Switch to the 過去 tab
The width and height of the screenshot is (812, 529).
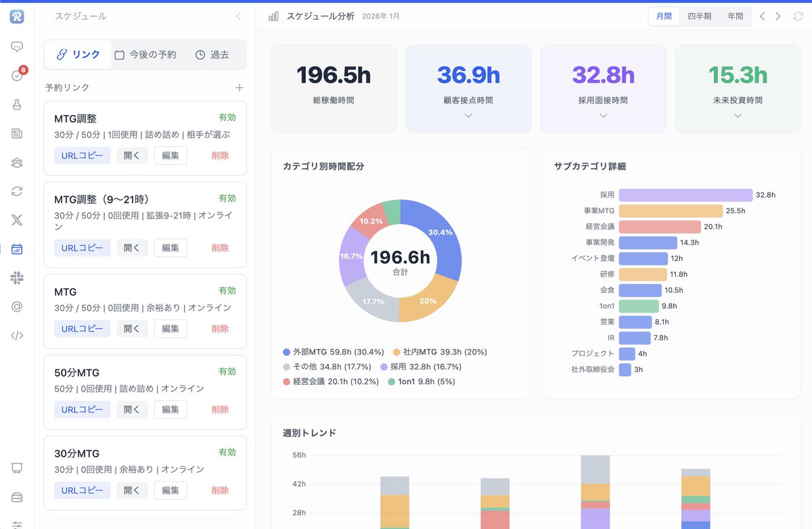point(212,55)
